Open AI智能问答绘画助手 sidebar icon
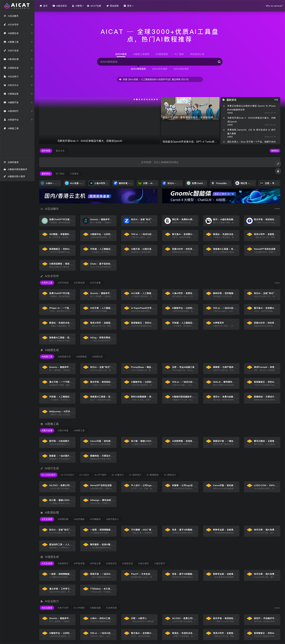Image resolution: width=285 pixels, height=644 pixels. (x=5, y=169)
